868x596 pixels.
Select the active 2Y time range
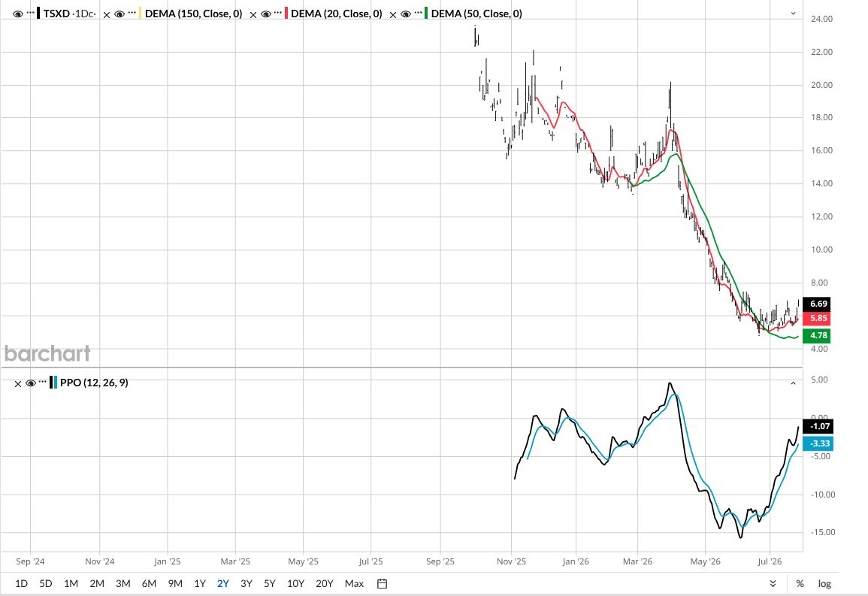coord(223,583)
